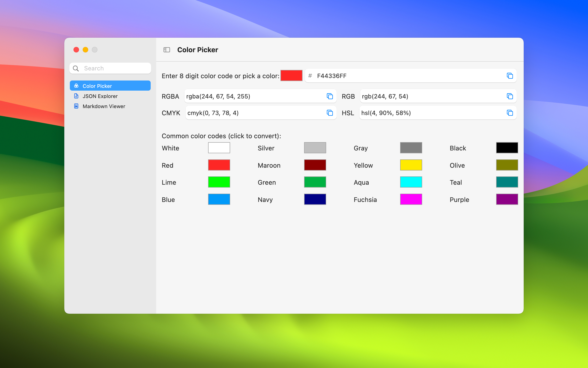Copy the RGBA value
588x368 pixels.
click(329, 96)
